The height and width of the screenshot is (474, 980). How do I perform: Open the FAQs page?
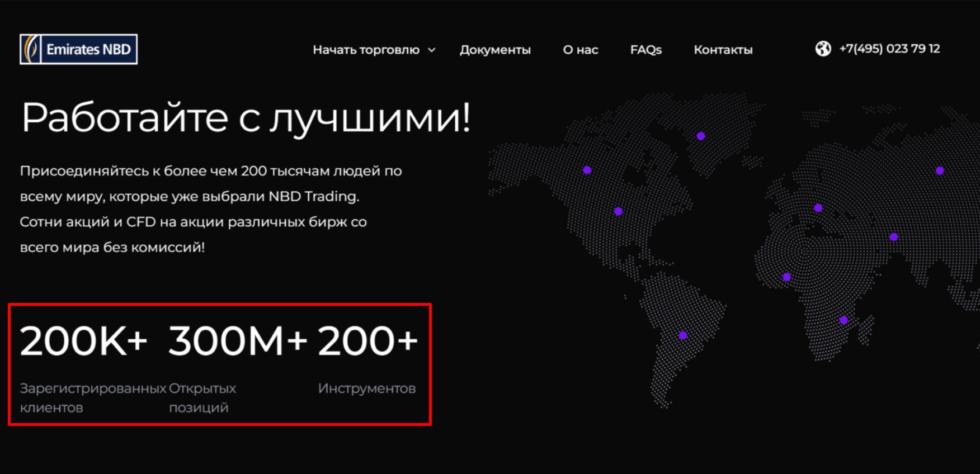pyautogui.click(x=646, y=50)
